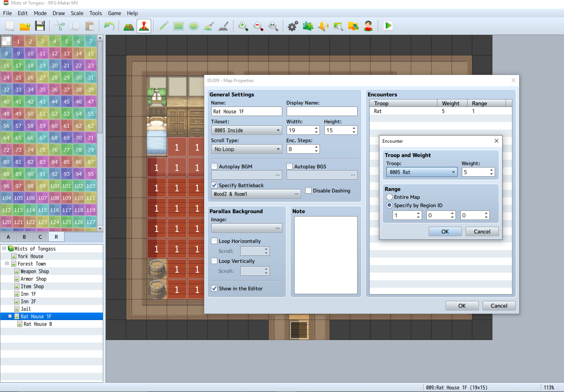The image size is (564, 392).
Task: Select the Pencil drawing tool
Action: pos(164,26)
